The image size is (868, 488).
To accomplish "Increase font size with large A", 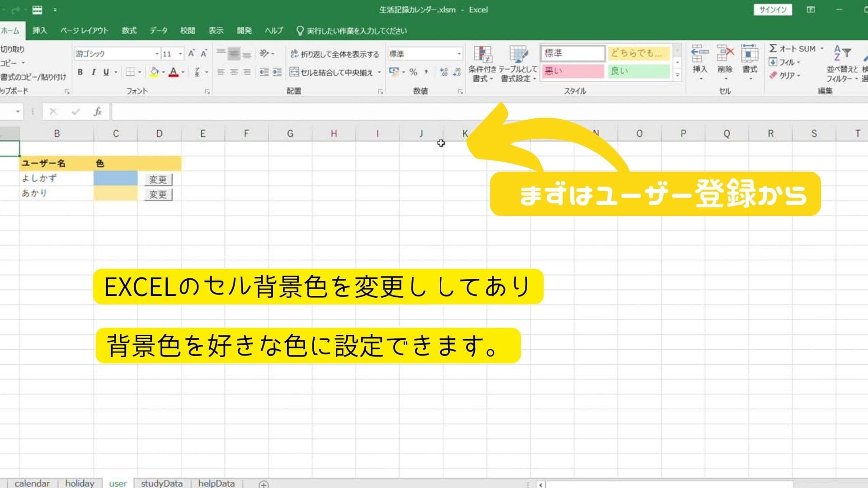I will pos(191,54).
